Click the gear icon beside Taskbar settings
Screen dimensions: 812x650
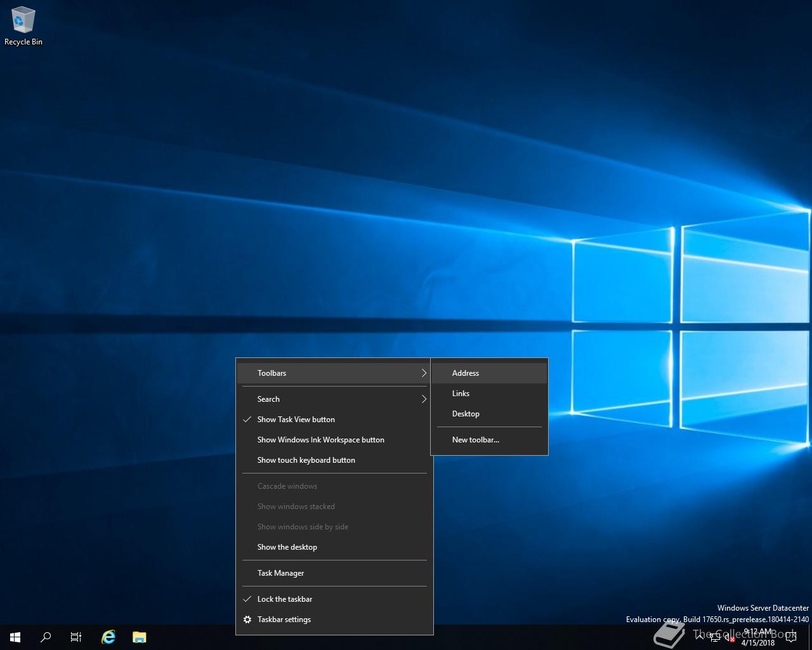pyautogui.click(x=247, y=620)
